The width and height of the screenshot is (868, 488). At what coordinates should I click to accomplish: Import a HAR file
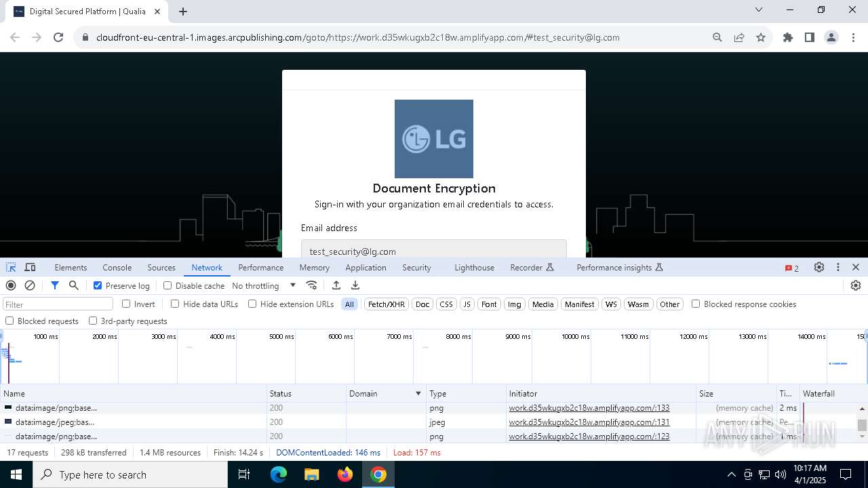336,286
